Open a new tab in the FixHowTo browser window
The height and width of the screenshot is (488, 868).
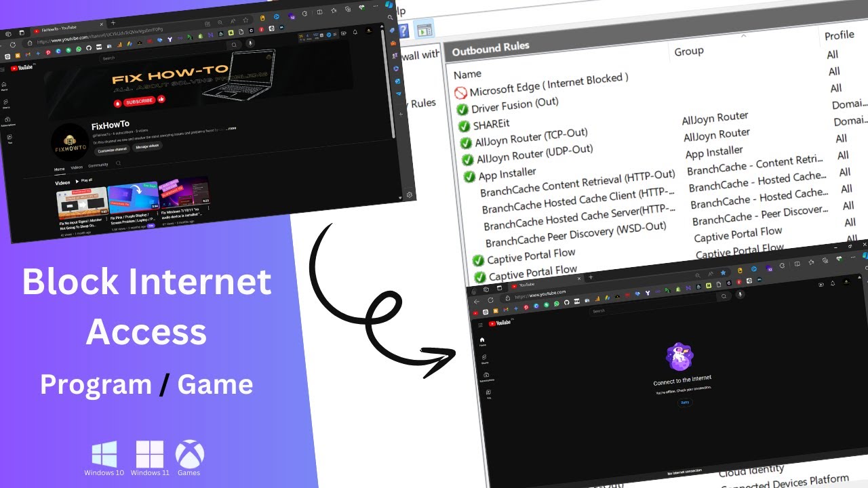pyautogui.click(x=113, y=23)
